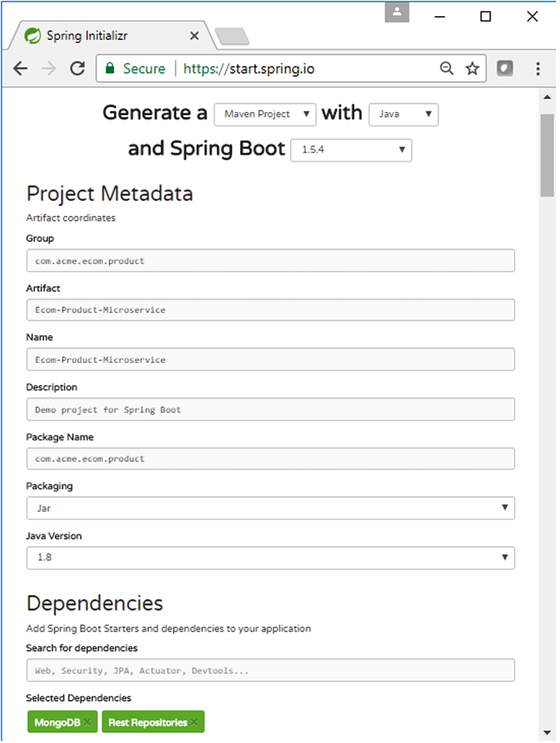Click the Packaging label
The width and height of the screenshot is (560, 743).
pyautogui.click(x=49, y=486)
